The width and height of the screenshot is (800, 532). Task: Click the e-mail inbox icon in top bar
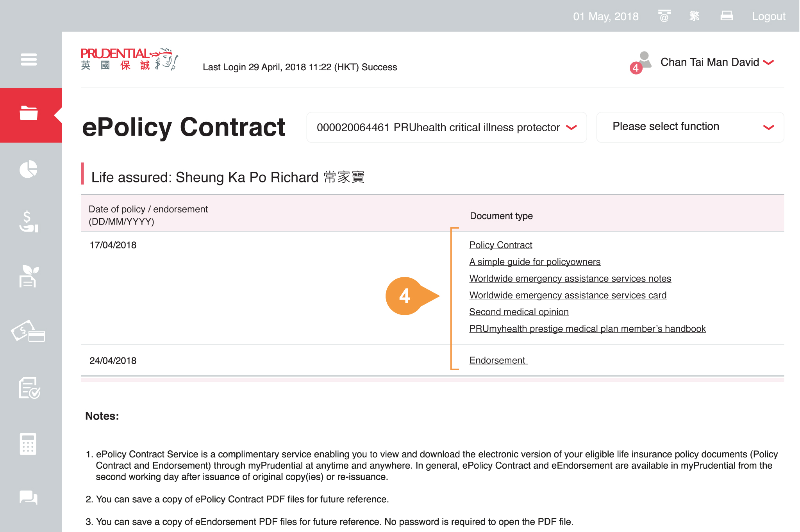pyautogui.click(x=664, y=16)
